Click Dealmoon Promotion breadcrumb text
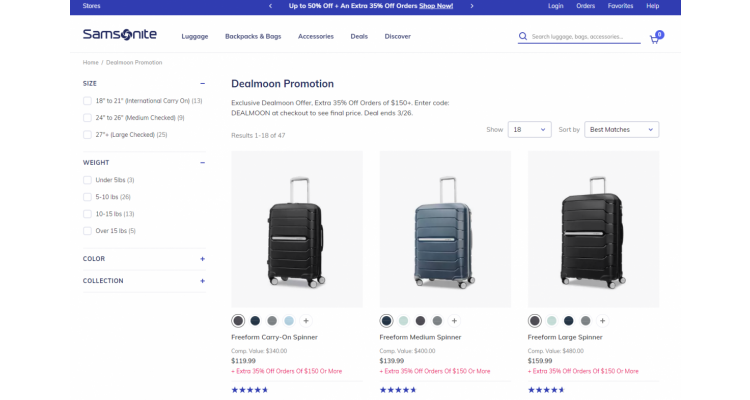This screenshot has height=400, width=750. coord(134,63)
